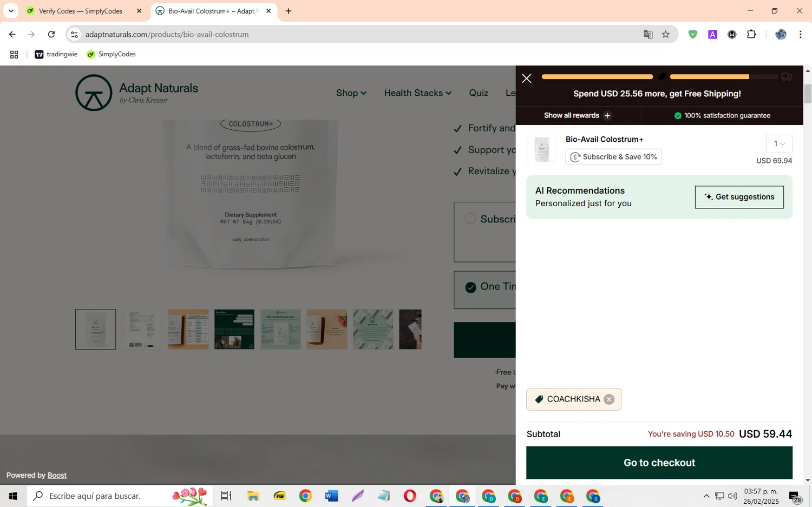Open the Quiz page
This screenshot has height=507, width=812.
(479, 93)
